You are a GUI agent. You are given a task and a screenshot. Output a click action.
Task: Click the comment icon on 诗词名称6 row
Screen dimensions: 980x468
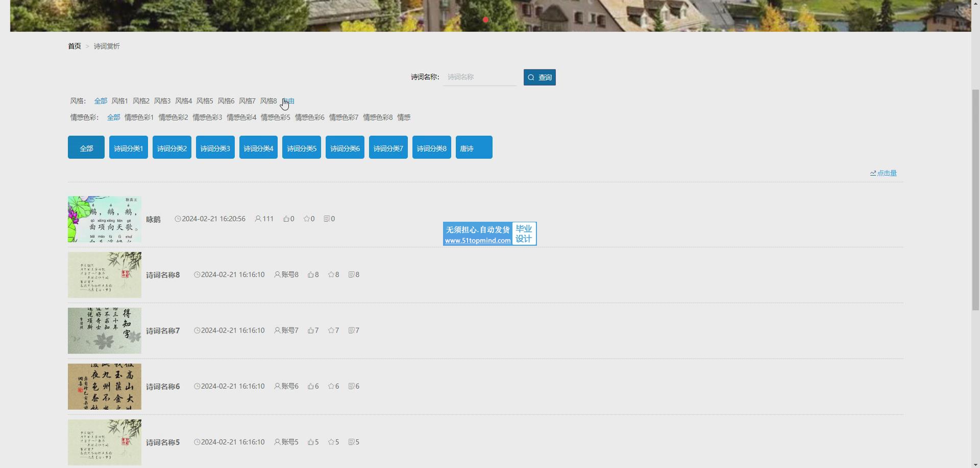(x=351, y=386)
